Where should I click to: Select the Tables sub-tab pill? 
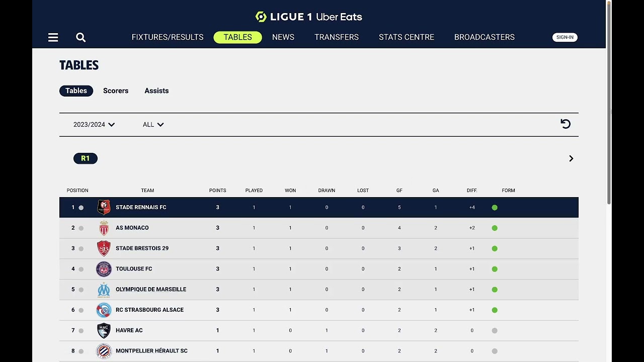pyautogui.click(x=76, y=90)
